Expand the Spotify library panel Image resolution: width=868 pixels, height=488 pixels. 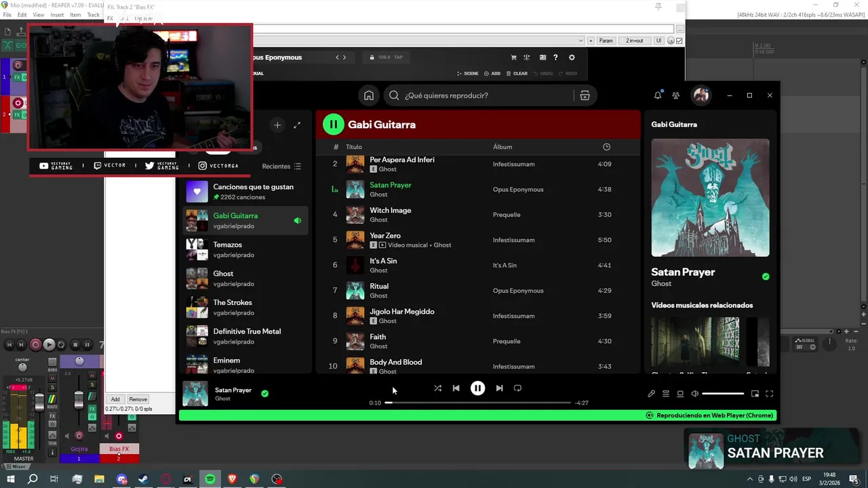coord(296,125)
